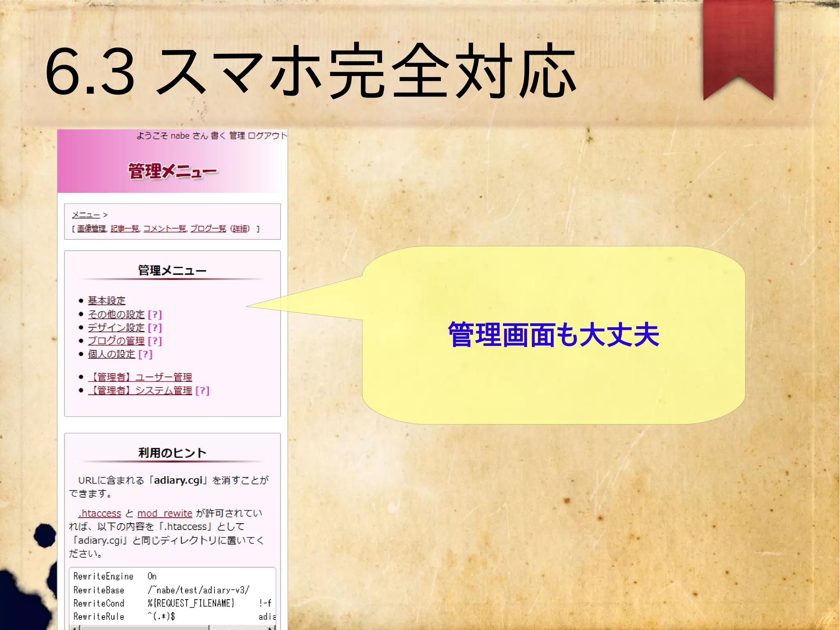The image size is (840, 630).
Task: Click the code box scrollbar's right arrow
Action: [270, 628]
